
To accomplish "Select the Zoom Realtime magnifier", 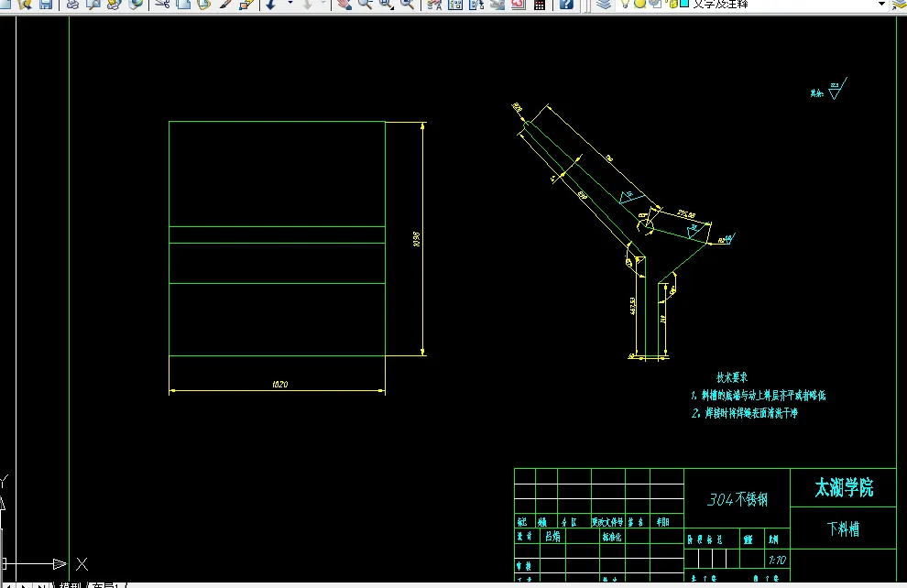I will pyautogui.click(x=365, y=4).
